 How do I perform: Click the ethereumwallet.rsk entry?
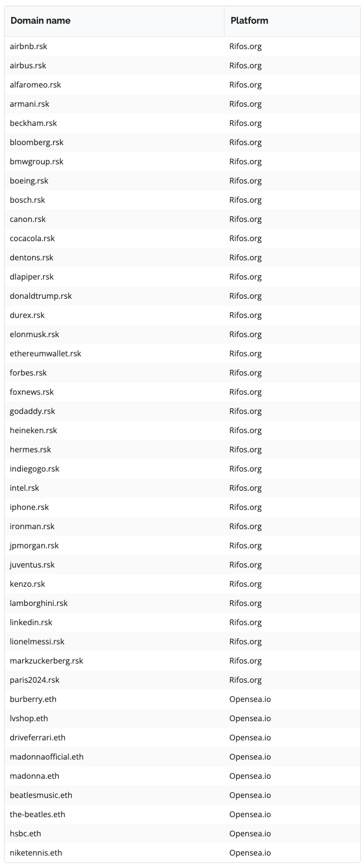coord(45,354)
